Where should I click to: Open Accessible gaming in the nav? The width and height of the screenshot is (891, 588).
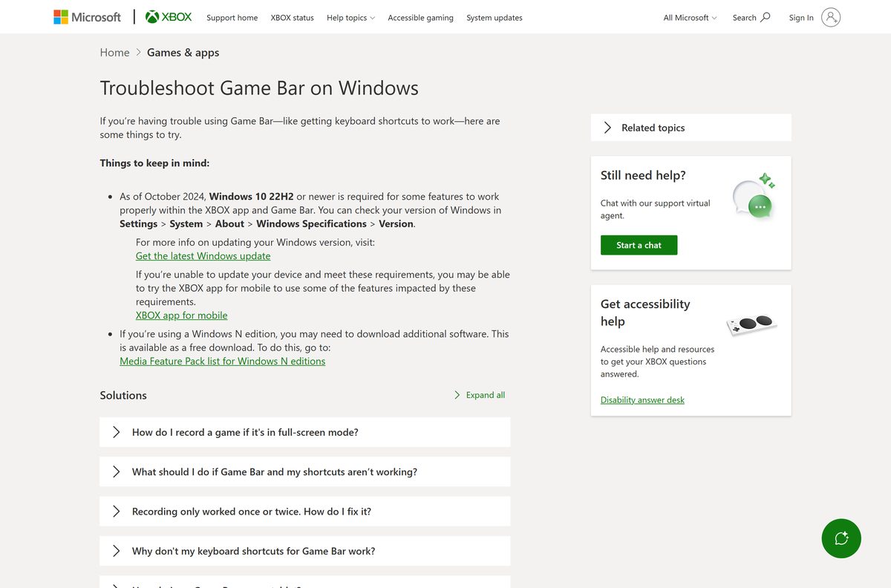click(x=420, y=18)
